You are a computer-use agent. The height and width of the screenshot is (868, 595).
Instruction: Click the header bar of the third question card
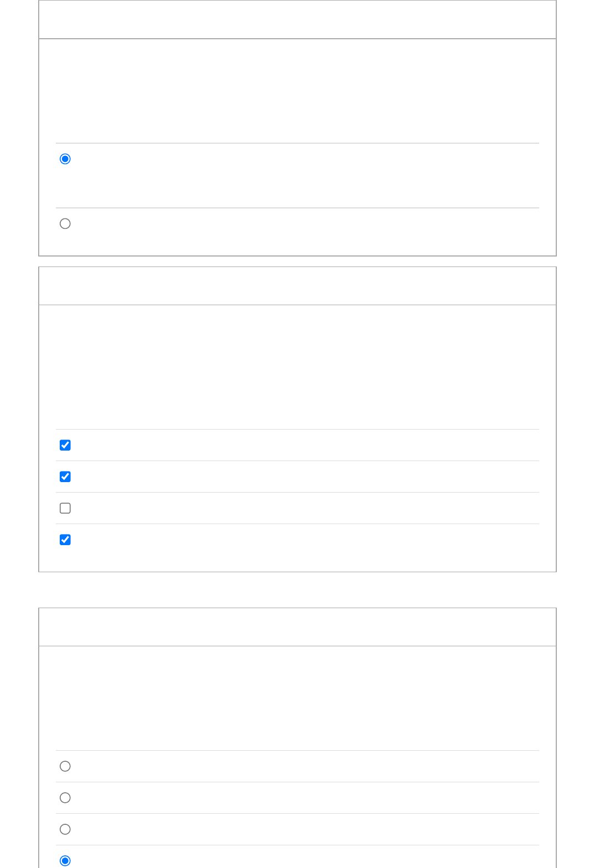pos(297,627)
